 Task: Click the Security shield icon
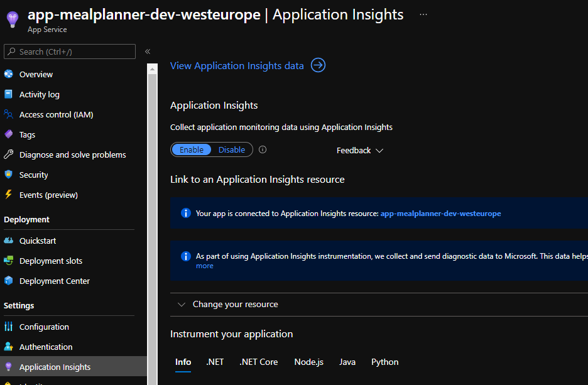[x=8, y=175]
